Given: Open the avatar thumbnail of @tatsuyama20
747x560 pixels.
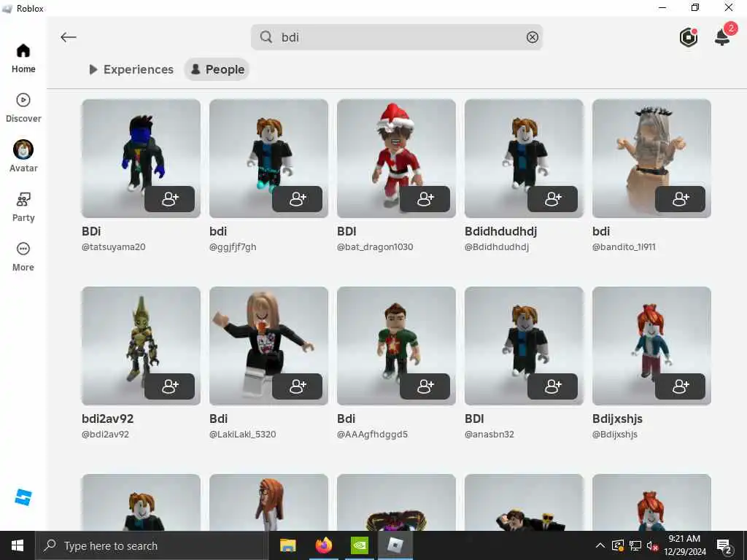Looking at the screenshot, I should pos(141,158).
